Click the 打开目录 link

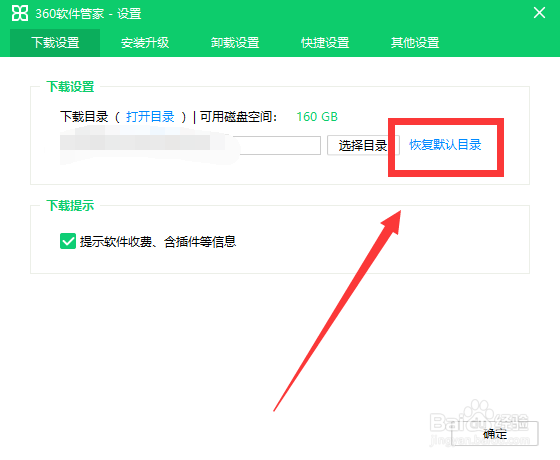click(x=150, y=117)
